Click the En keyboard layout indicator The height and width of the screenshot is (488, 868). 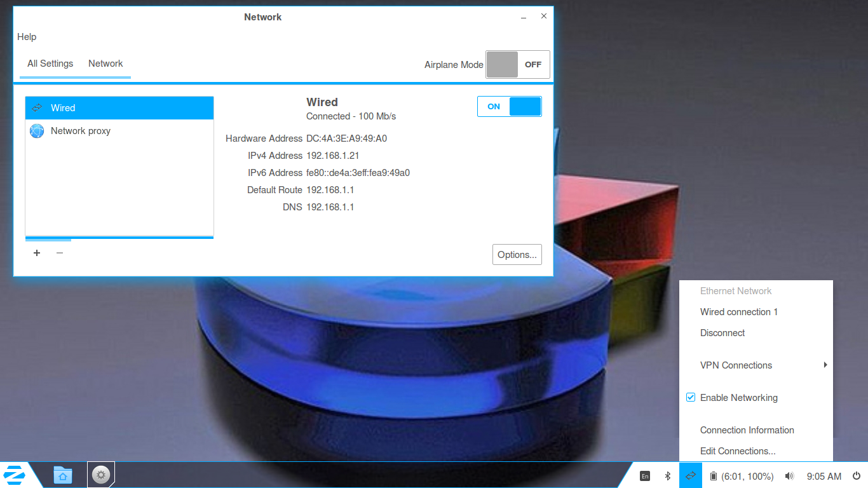click(645, 476)
